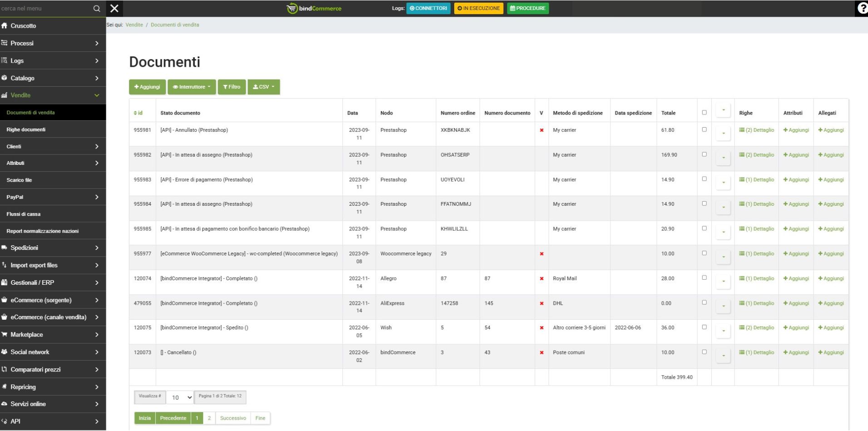The image size is (868, 431).
Task: Go to page 2 of results
Action: click(x=209, y=418)
